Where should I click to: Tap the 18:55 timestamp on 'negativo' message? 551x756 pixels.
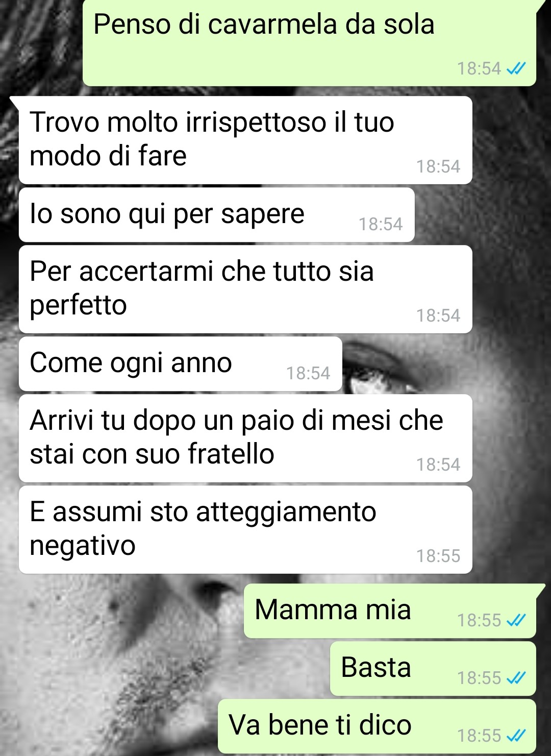point(438,556)
